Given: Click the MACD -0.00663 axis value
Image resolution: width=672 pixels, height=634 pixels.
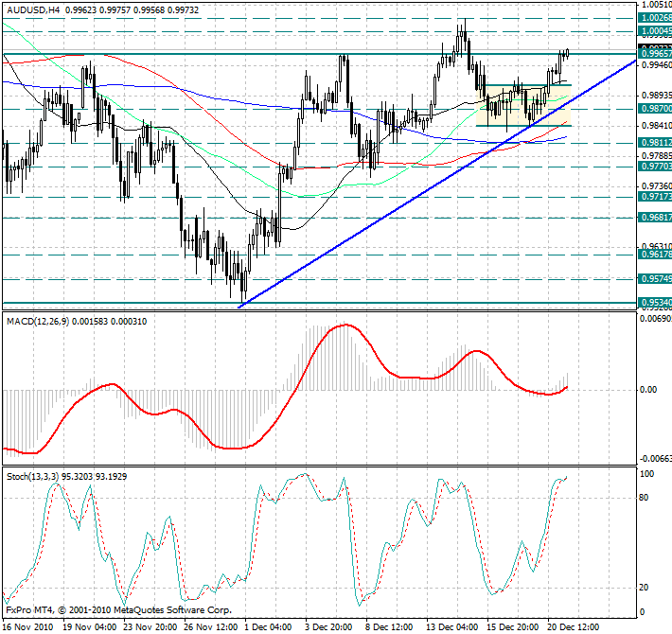Looking at the screenshot, I should tap(656, 459).
